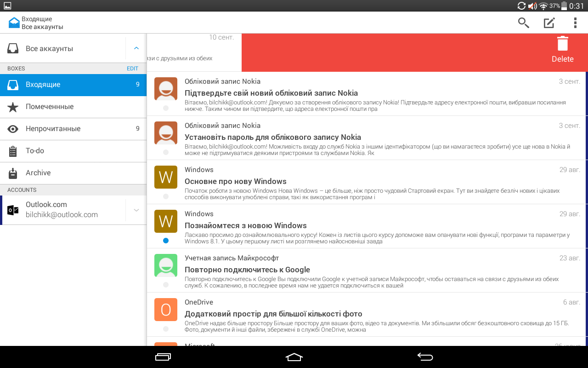This screenshot has width=588, height=368.
Task: Select the Помеченные folder
Action: pos(73,107)
